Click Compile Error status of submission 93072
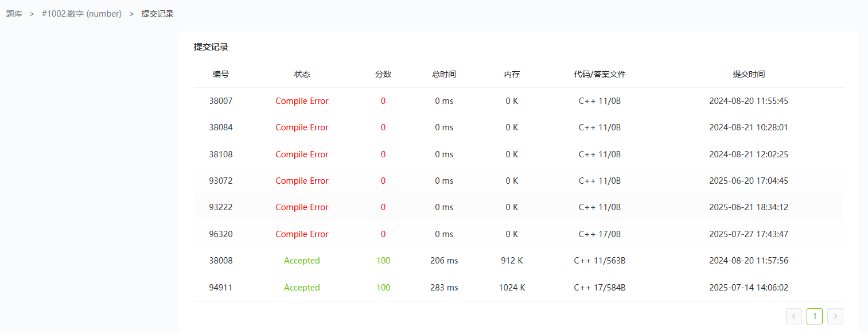 tap(302, 181)
